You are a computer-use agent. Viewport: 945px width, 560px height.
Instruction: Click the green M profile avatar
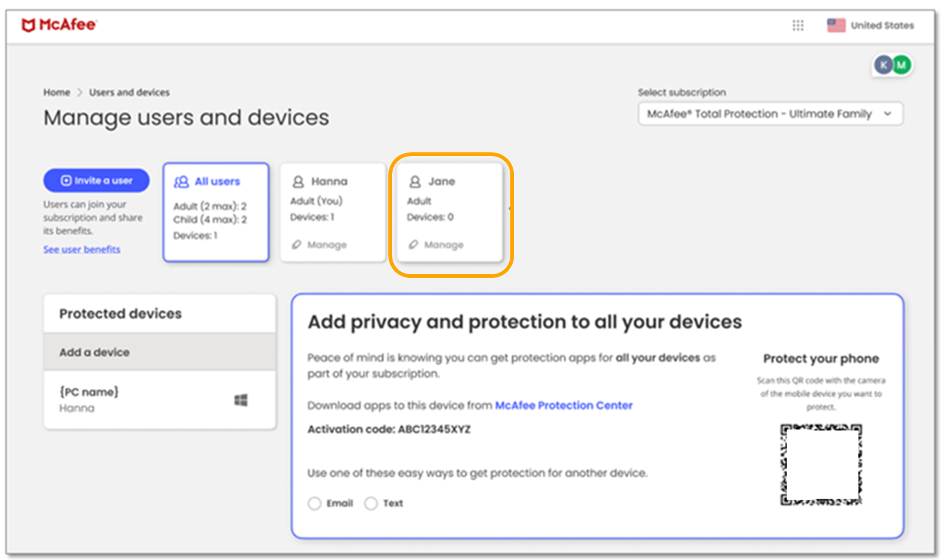901,65
